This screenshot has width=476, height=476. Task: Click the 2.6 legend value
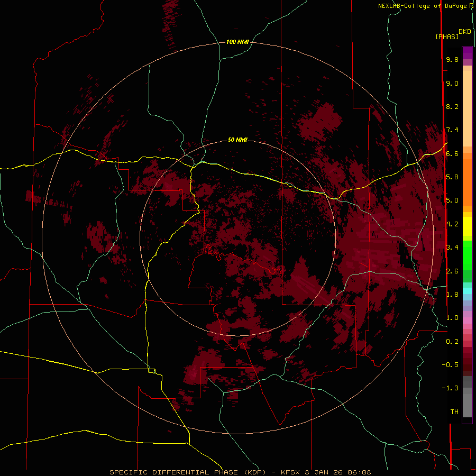click(x=452, y=271)
